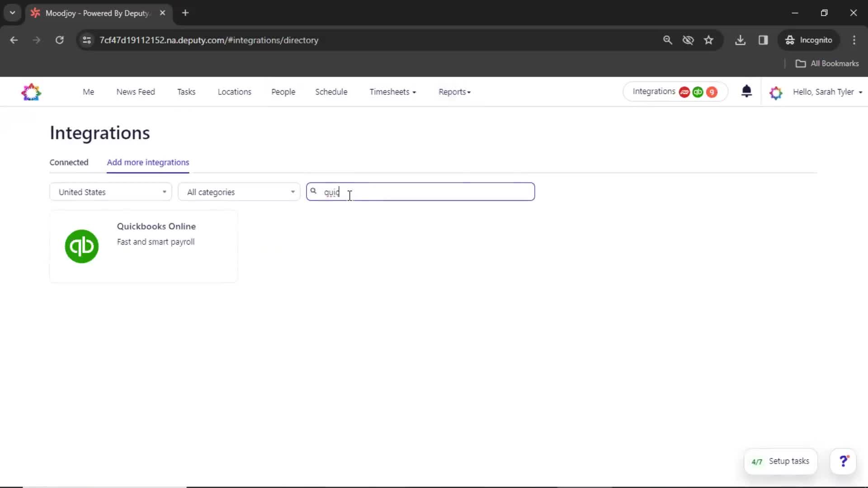Open the Integrations status icon in navbar
The image size is (868, 488).
coord(674,92)
